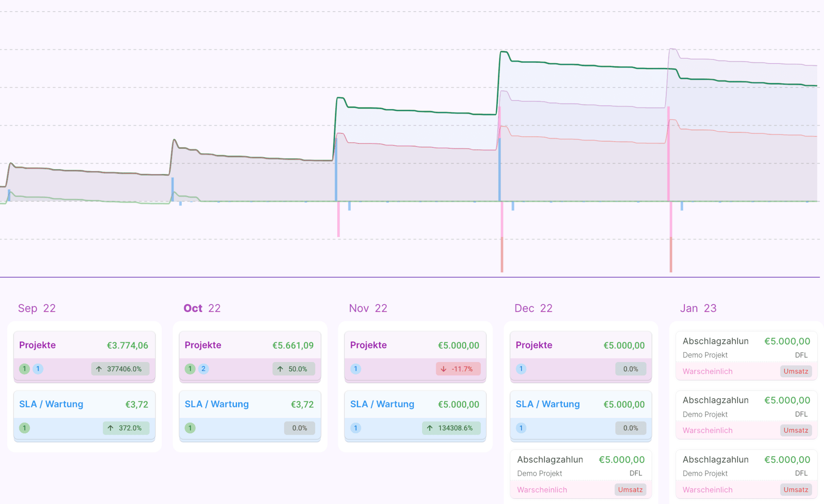The height and width of the screenshot is (504, 824).
Task: Click Umsatz tag in Dec 22 Abschlagzahlung card
Action: coord(630,490)
